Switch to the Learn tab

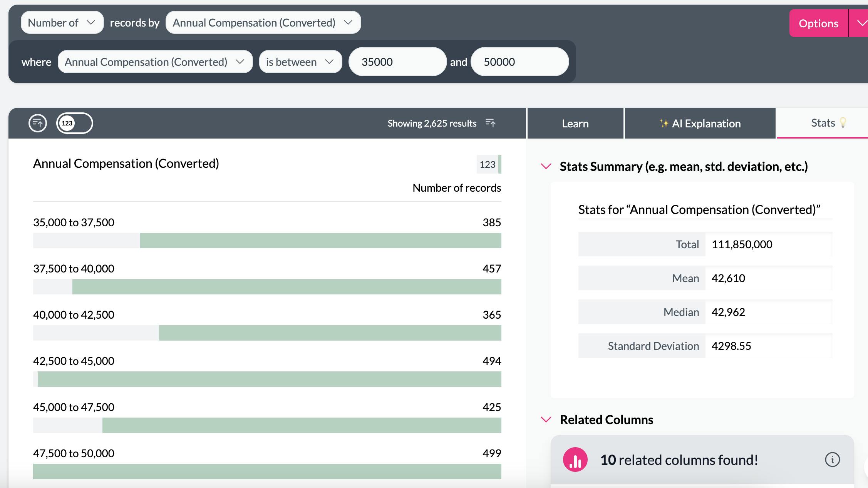[x=575, y=124]
